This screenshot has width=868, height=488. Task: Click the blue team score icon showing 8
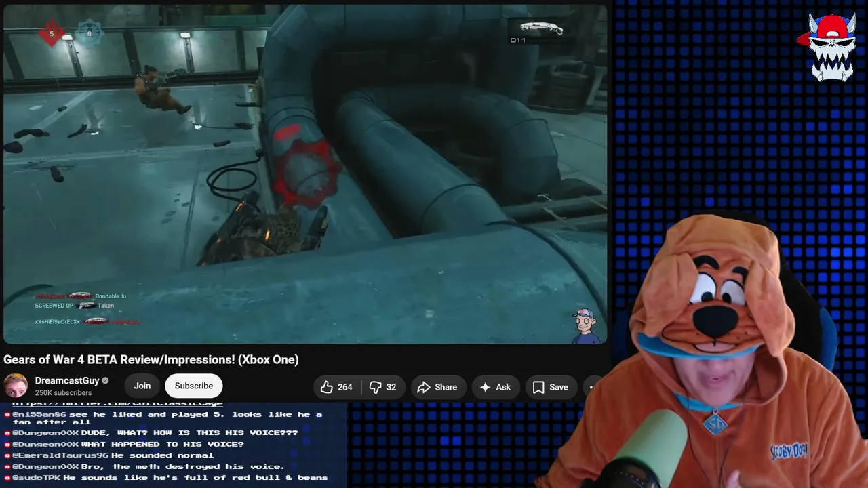click(x=89, y=33)
